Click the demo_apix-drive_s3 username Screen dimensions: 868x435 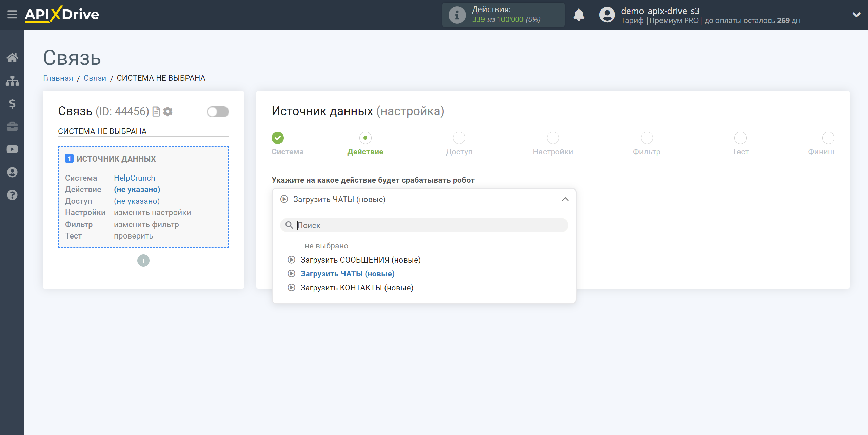coord(660,11)
